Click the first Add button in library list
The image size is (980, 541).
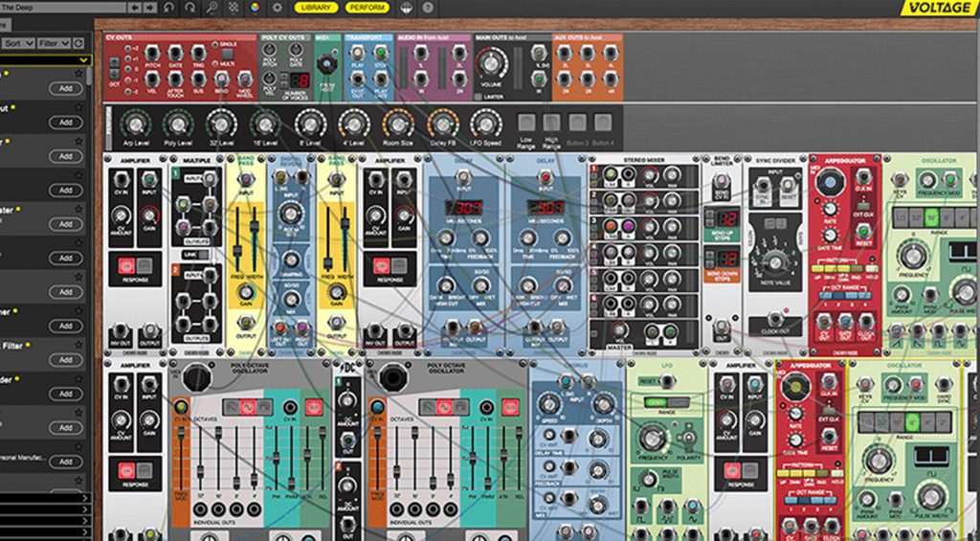(x=65, y=88)
